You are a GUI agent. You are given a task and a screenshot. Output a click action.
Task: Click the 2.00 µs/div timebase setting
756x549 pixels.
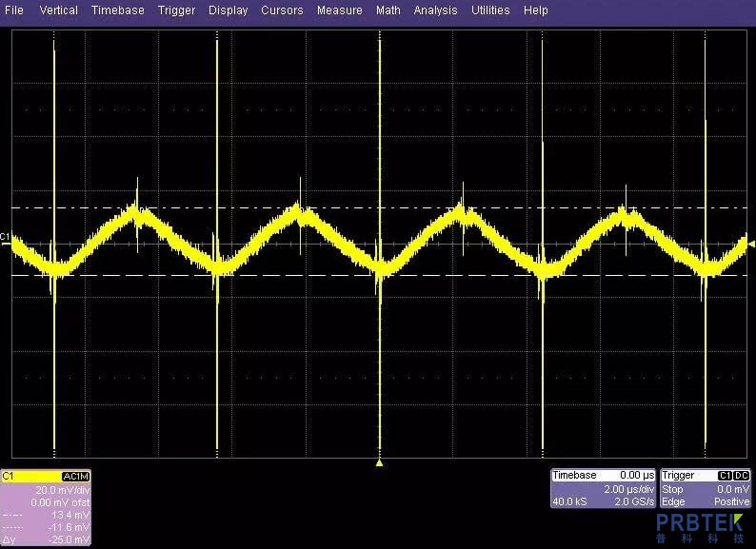click(629, 489)
